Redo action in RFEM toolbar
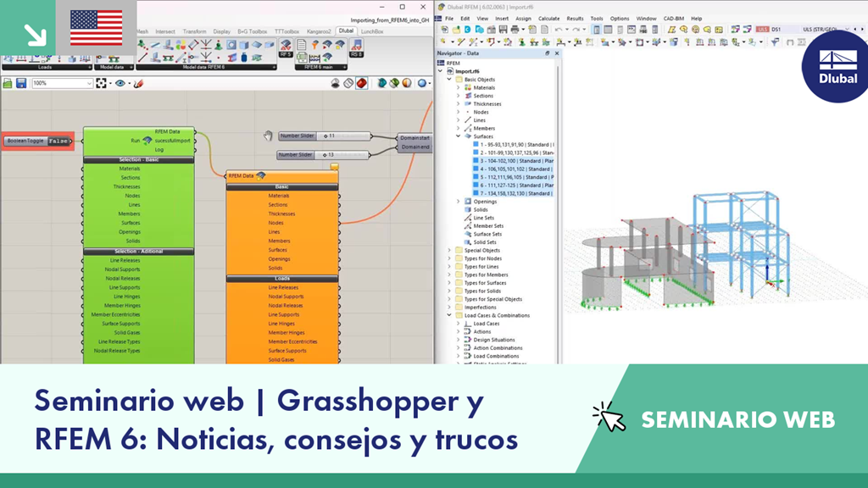This screenshot has width=868, height=488. (x=576, y=30)
